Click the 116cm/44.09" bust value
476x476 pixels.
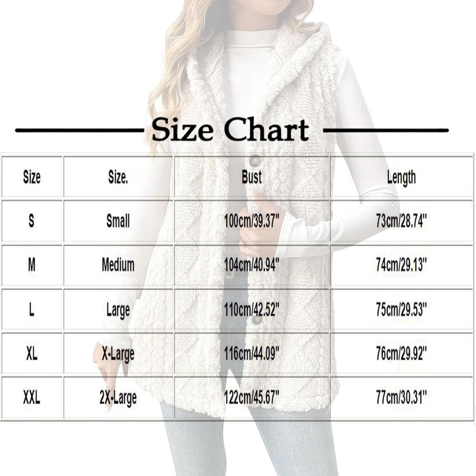252,354
